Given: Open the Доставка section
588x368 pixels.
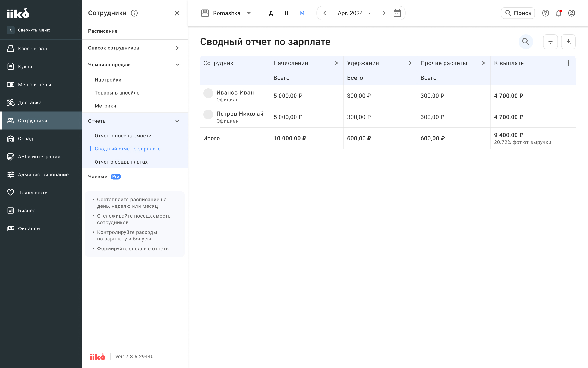Looking at the screenshot, I should pyautogui.click(x=41, y=102).
